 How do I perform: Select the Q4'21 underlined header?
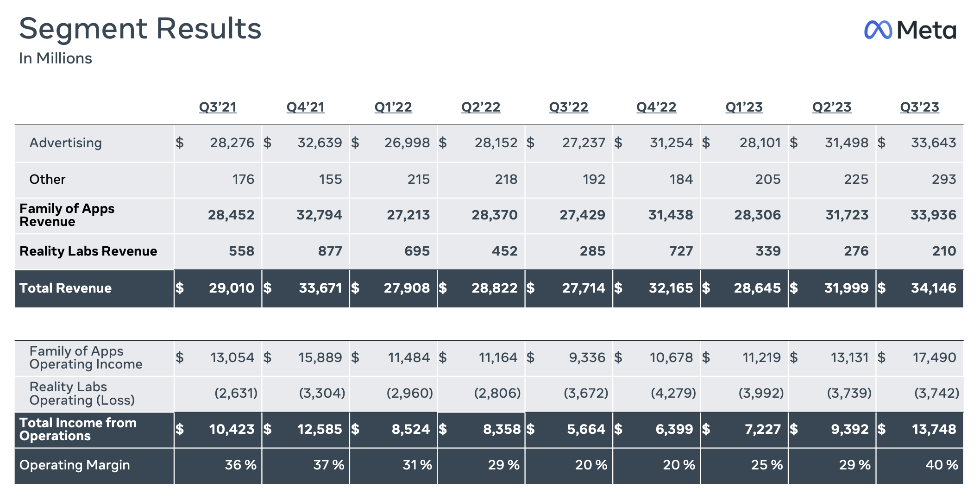(x=305, y=107)
